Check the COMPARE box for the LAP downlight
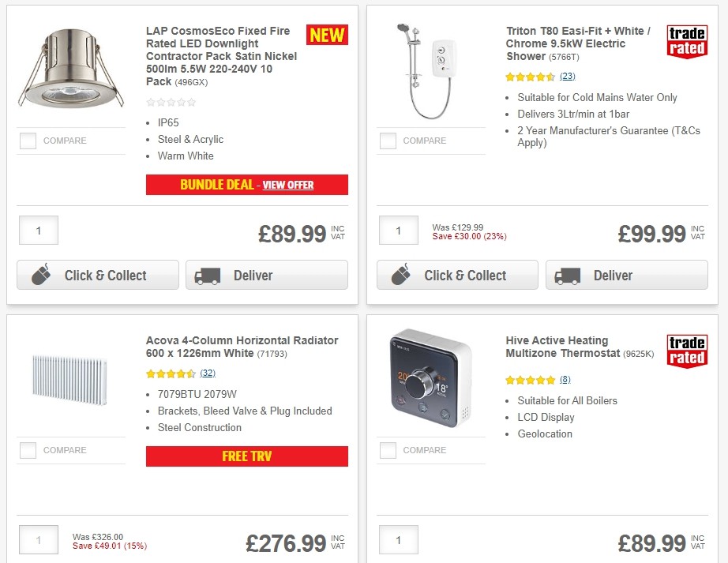This screenshot has height=563, width=728. [x=28, y=141]
